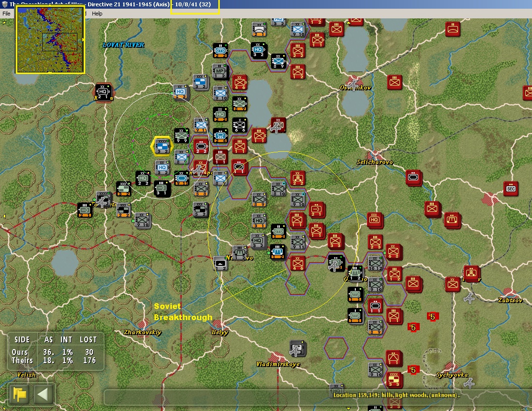This screenshot has width=532, height=411.
Task: Click map scroll arrow at bottom edge
Action: 349,409
